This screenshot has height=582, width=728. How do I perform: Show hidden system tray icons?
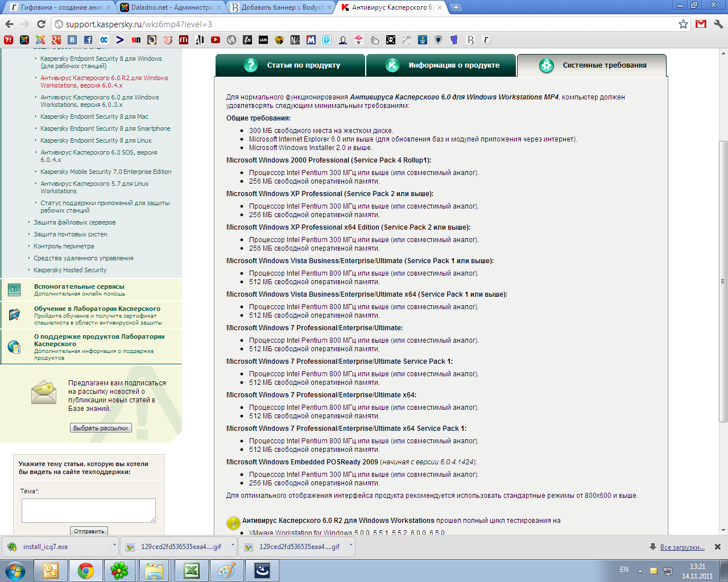(x=640, y=571)
